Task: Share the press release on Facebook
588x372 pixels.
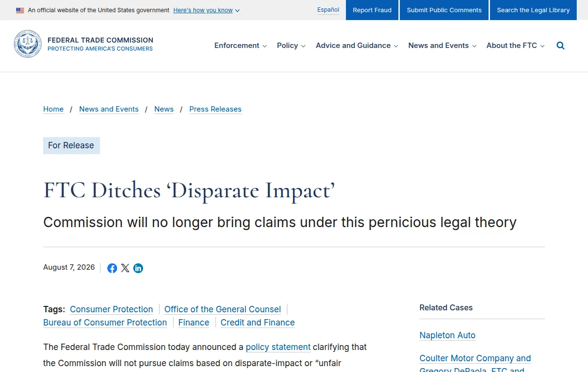Action: (x=112, y=268)
